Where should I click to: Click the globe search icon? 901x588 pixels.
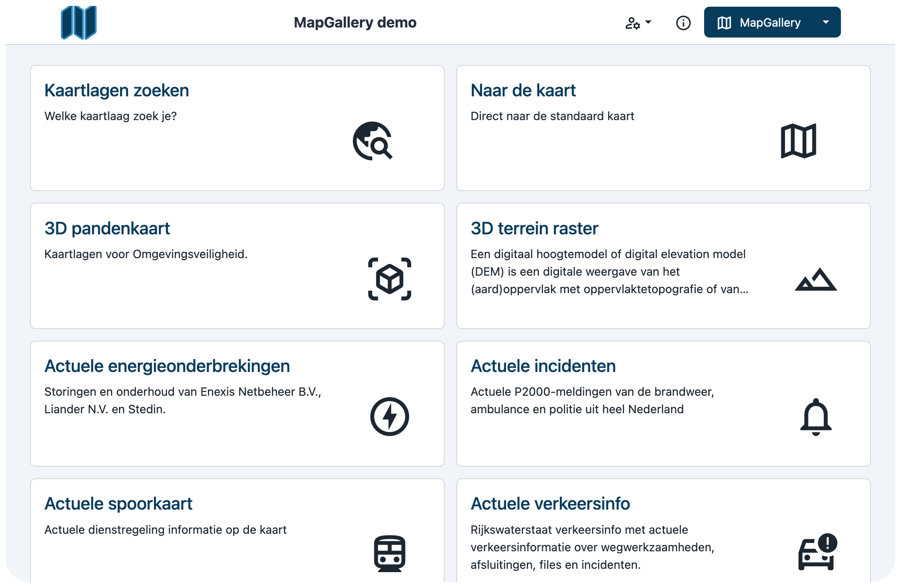point(372,141)
